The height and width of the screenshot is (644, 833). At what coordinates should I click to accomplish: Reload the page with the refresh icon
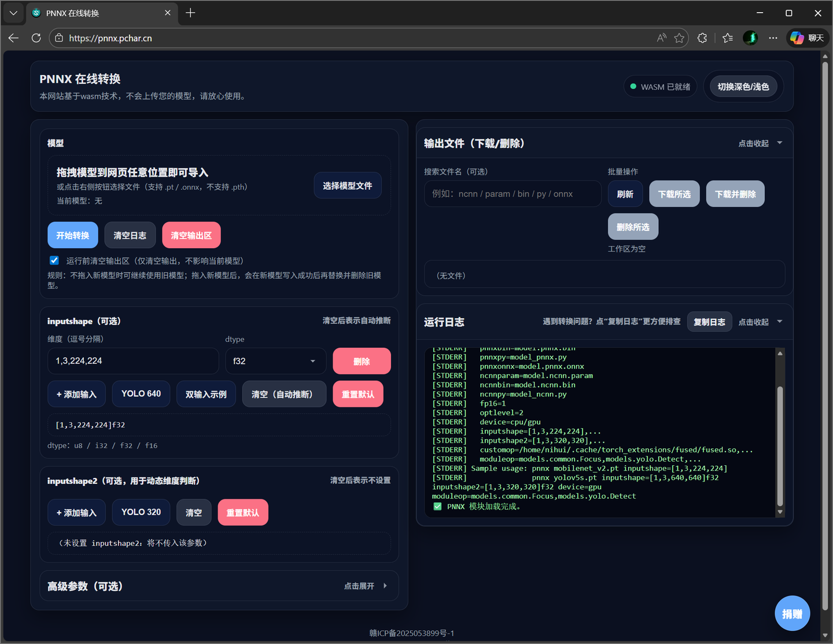36,38
